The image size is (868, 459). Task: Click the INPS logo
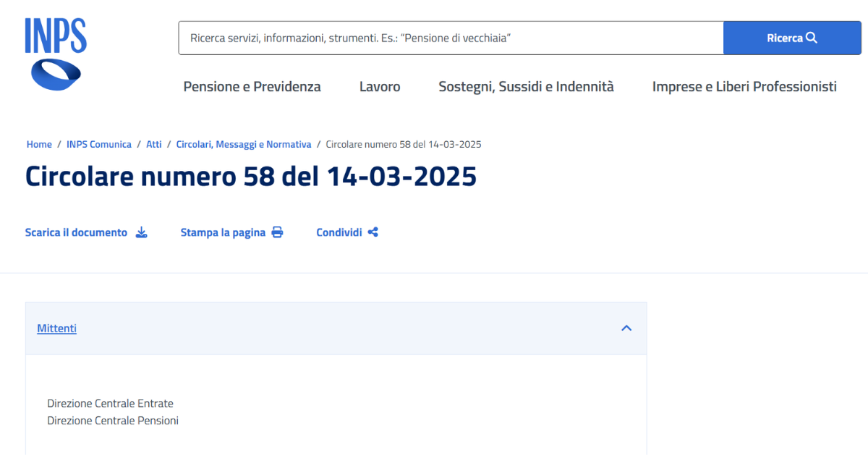point(56,54)
